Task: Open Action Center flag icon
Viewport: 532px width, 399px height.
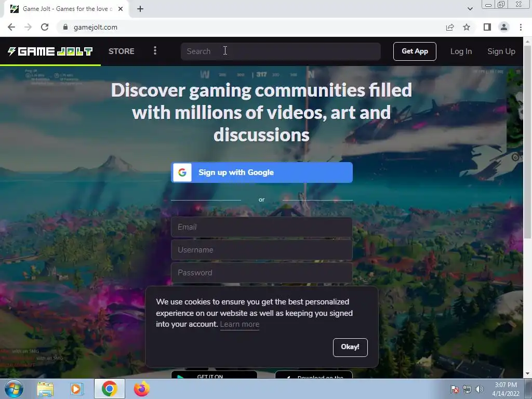Action: click(454, 389)
